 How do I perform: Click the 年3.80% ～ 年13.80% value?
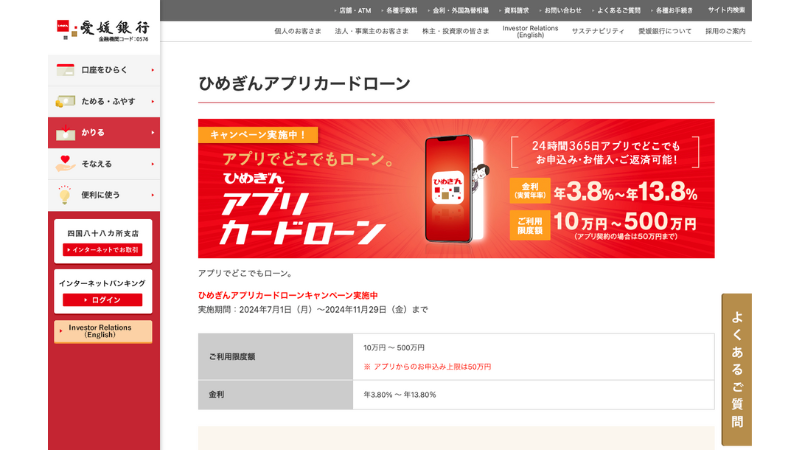pyautogui.click(x=399, y=395)
